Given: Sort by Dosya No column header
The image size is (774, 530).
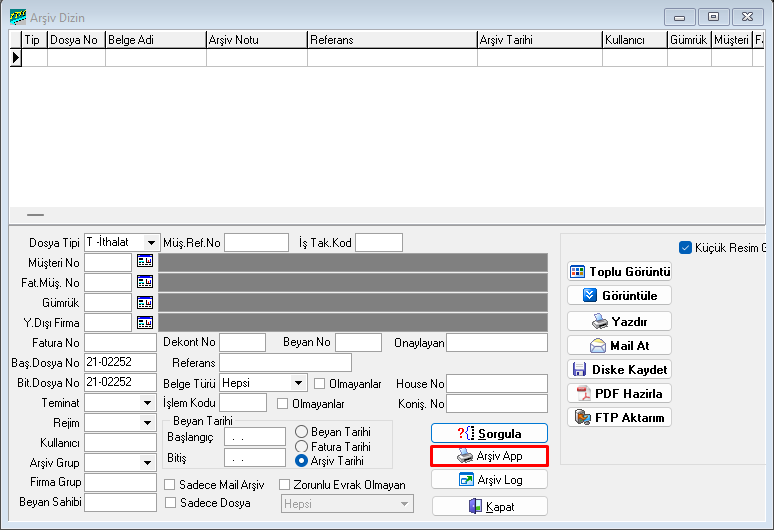Looking at the screenshot, I should tap(77, 40).
